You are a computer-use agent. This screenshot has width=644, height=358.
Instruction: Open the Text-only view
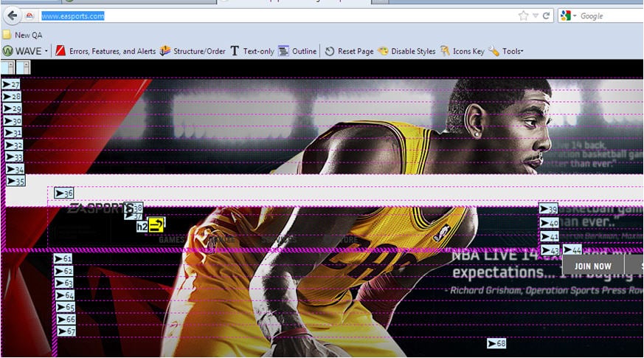(252, 51)
